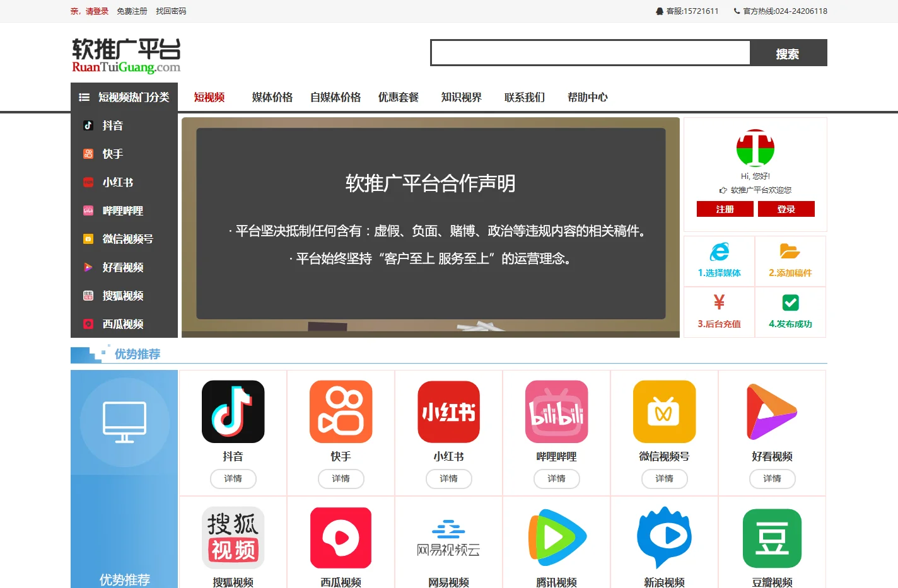This screenshot has width=898, height=588.
Task: Click the user avatar image
Action: (x=755, y=148)
